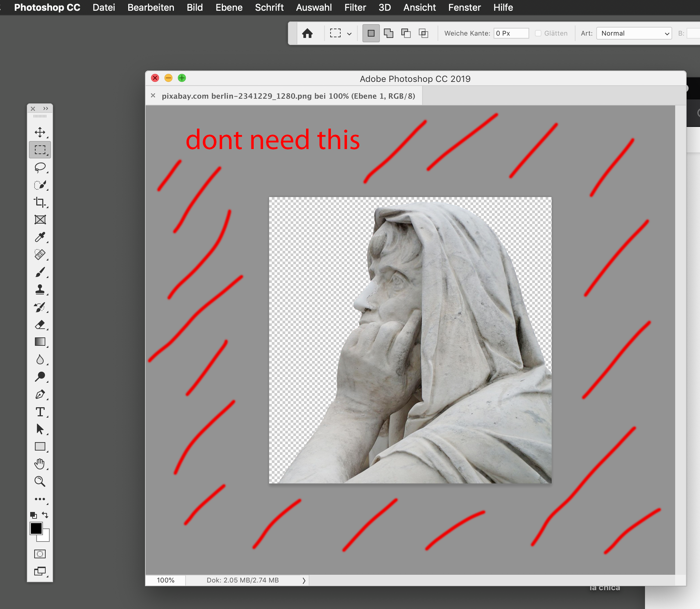Select the Eyedropper tool
Image resolution: width=700 pixels, height=609 pixels.
[40, 237]
